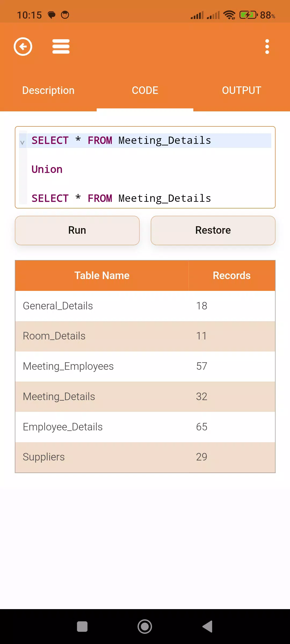The width and height of the screenshot is (290, 644).
Task: Tap the Wi-Fi status icon
Action: (x=229, y=15)
